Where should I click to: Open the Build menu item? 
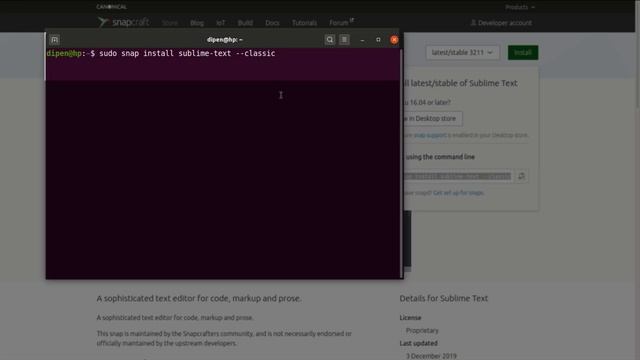(245, 23)
